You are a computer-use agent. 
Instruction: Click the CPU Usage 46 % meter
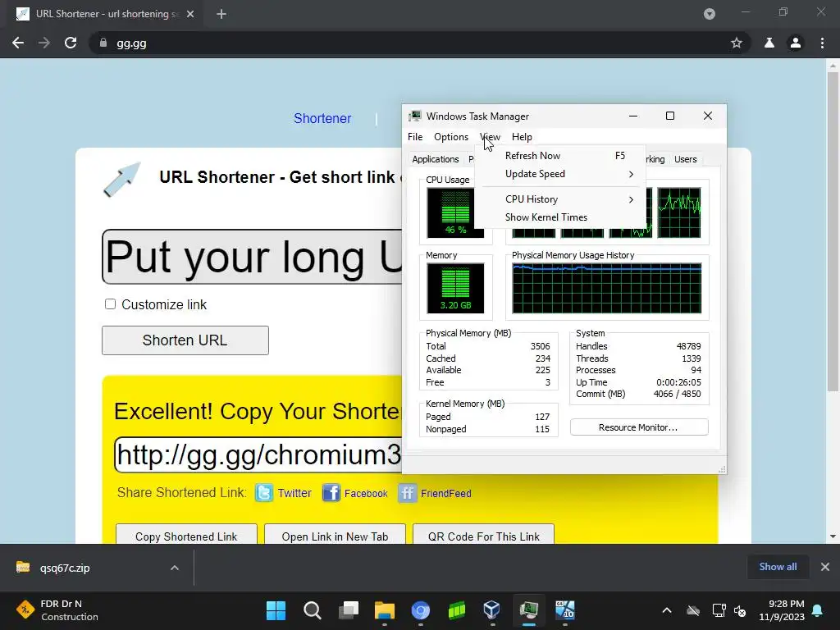[x=455, y=212]
